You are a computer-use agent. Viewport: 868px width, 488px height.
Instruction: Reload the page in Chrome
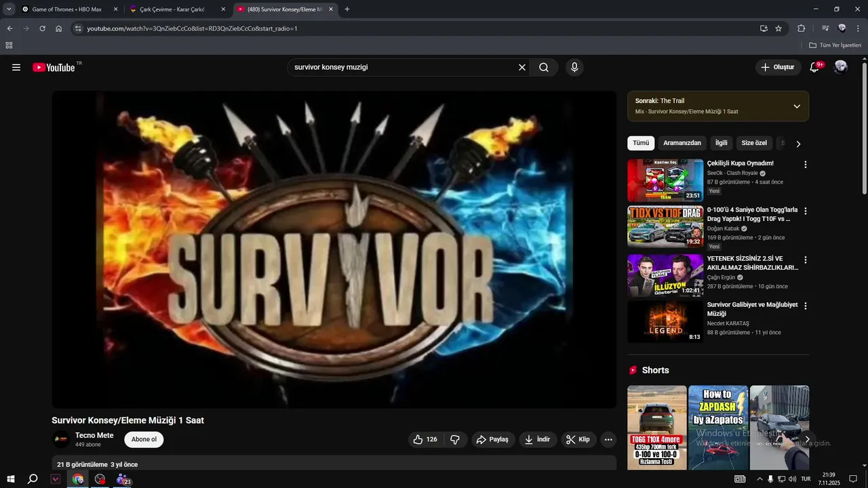[42, 28]
